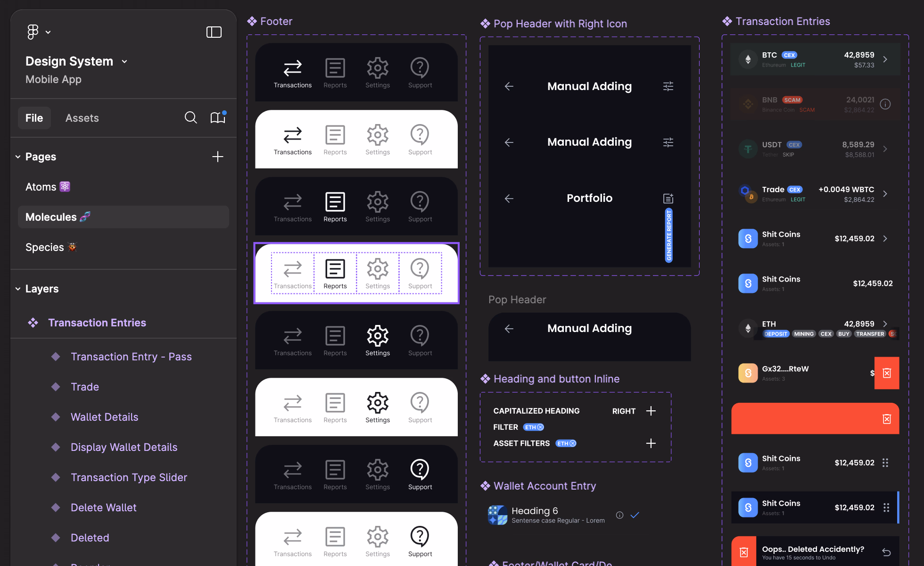
Task: Toggle the checkmark in the Wallet Account Entry
Action: click(x=635, y=515)
